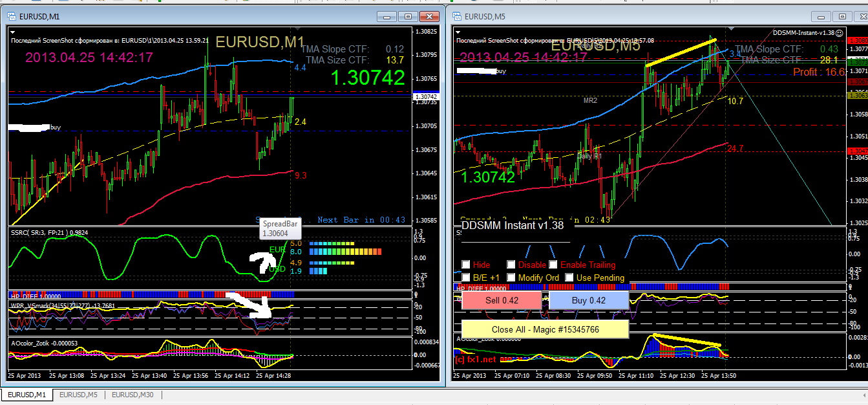The height and width of the screenshot is (405, 868).
Task: Click the gray chart shift triangle on M5 chart
Action: (732, 30)
